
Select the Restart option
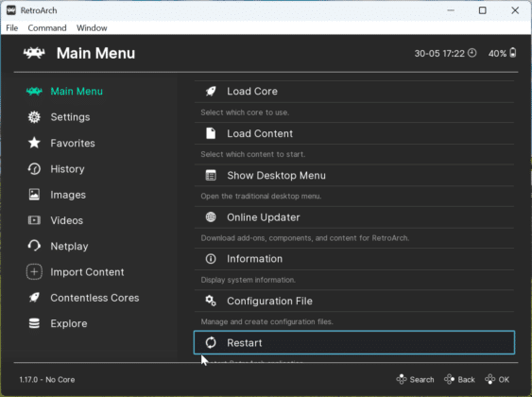pos(354,343)
